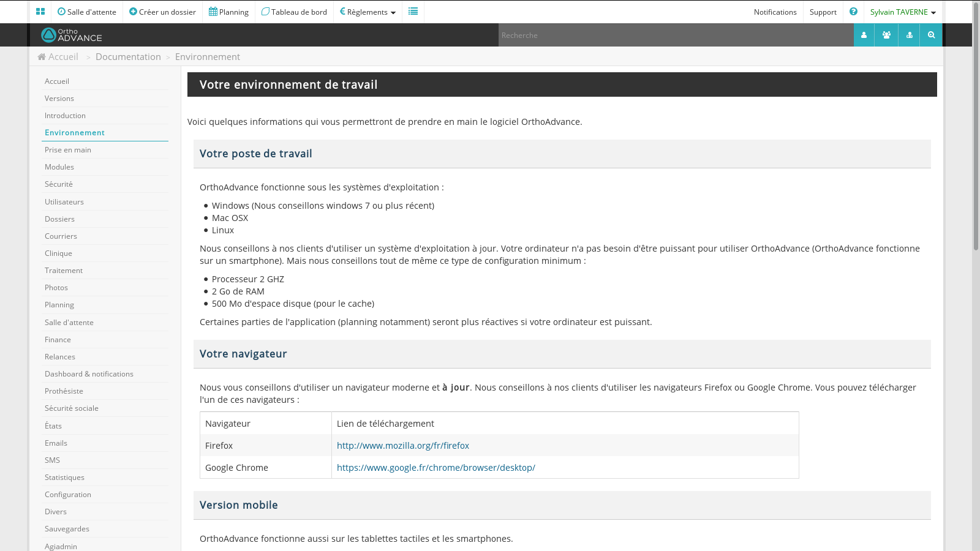Open Statistiques in the sidebar
Screen dimensions: 980x551
(105, 478)
